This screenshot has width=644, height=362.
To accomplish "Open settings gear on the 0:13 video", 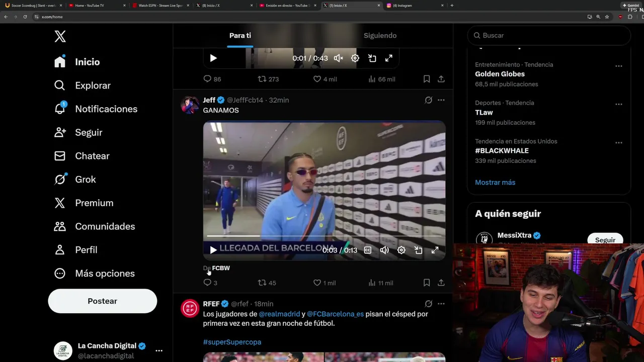I will (x=401, y=250).
